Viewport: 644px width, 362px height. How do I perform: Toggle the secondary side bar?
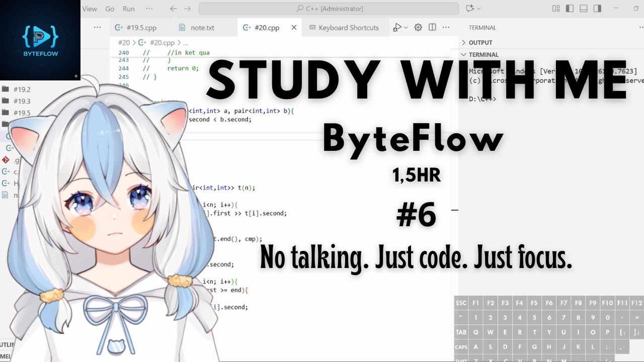(597, 9)
